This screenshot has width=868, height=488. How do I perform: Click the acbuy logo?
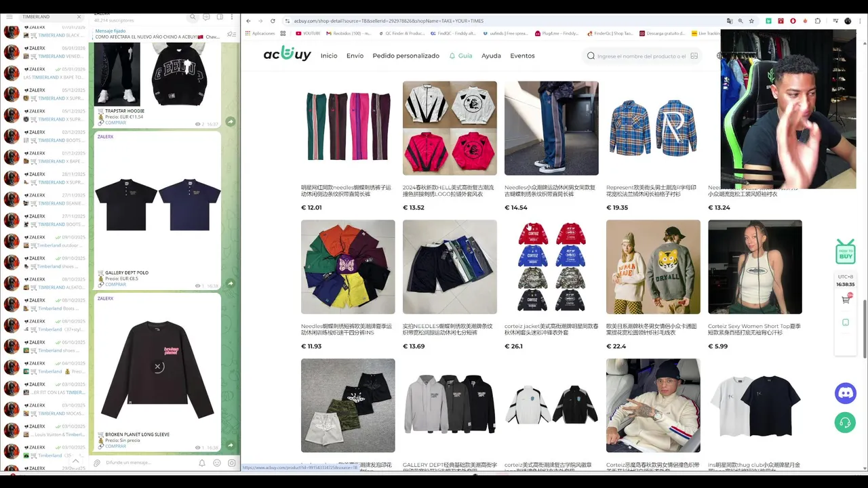pyautogui.click(x=288, y=54)
